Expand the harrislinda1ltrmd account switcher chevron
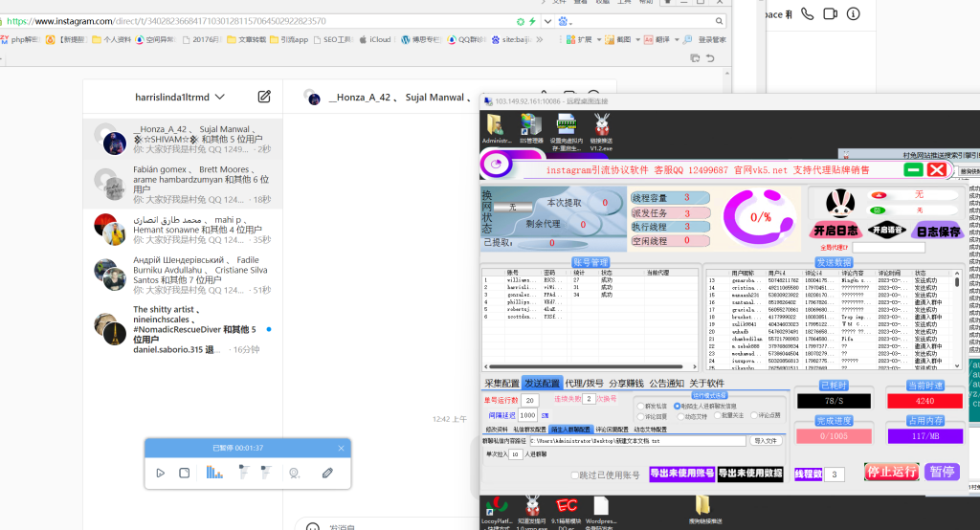The height and width of the screenshot is (530, 980). [219, 97]
